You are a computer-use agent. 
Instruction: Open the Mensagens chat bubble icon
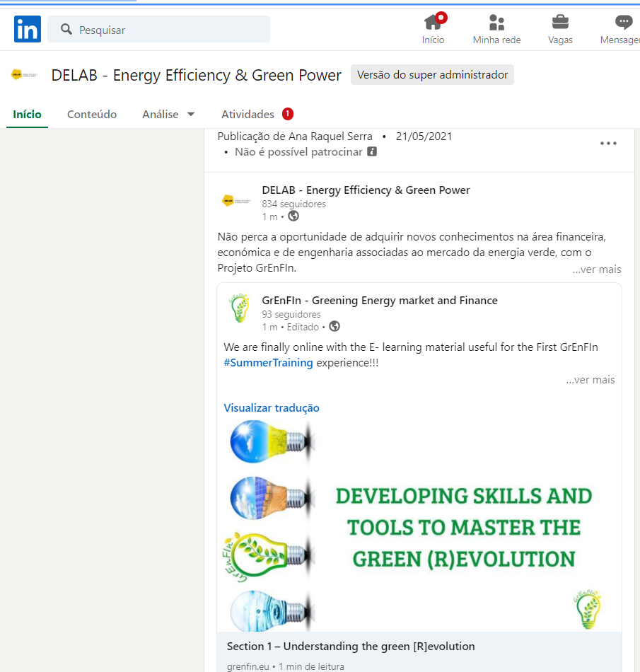624,22
